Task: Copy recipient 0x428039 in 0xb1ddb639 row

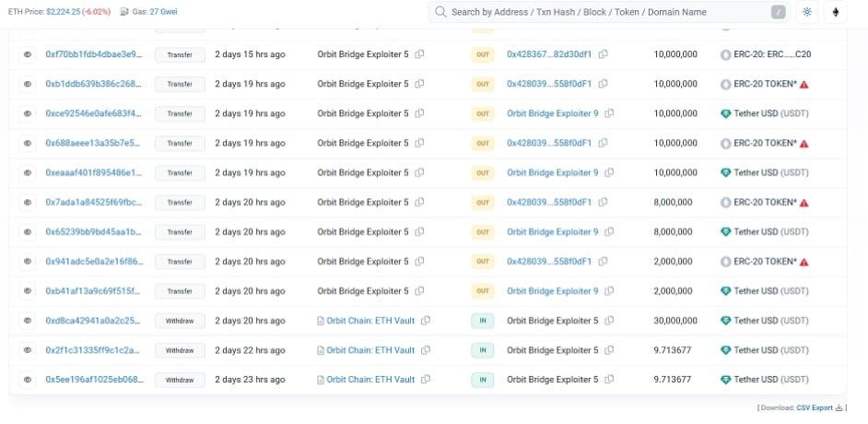Action: (x=603, y=84)
